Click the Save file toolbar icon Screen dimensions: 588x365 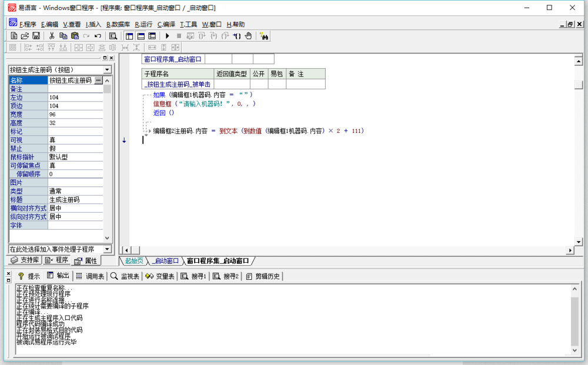tap(36, 36)
